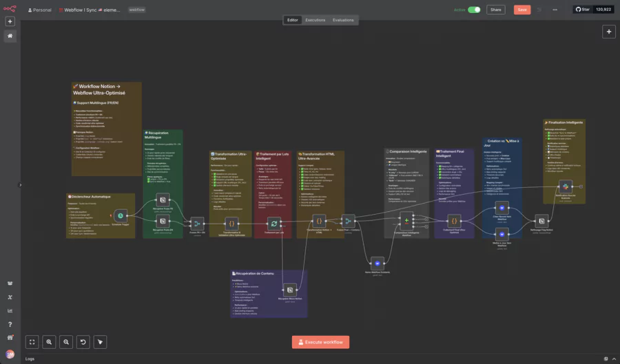Click the Execute workflow button
This screenshot has width=620, height=364.
click(320, 342)
